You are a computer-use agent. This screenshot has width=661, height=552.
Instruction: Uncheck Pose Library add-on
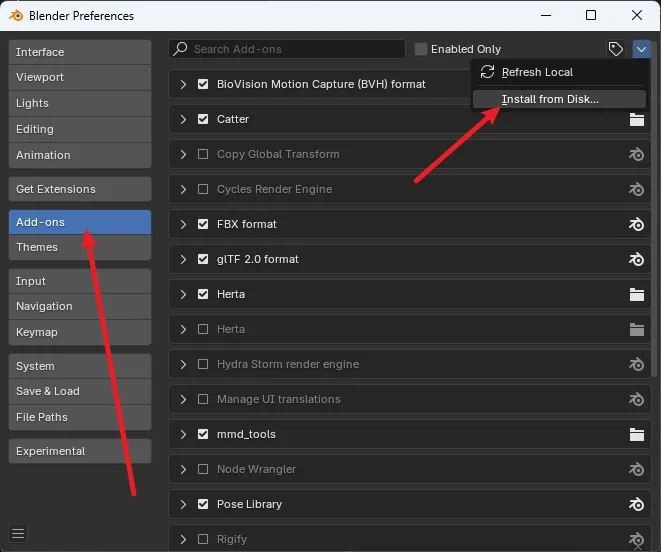[203, 504]
